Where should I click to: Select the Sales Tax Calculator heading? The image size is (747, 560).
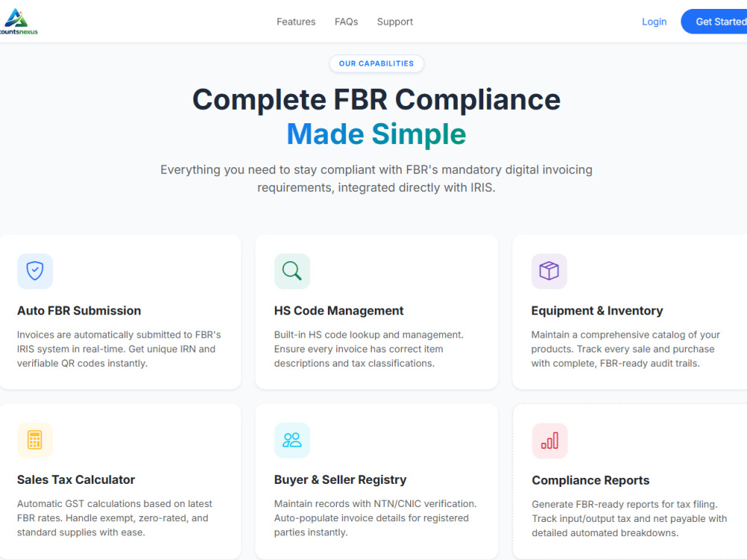(76, 479)
